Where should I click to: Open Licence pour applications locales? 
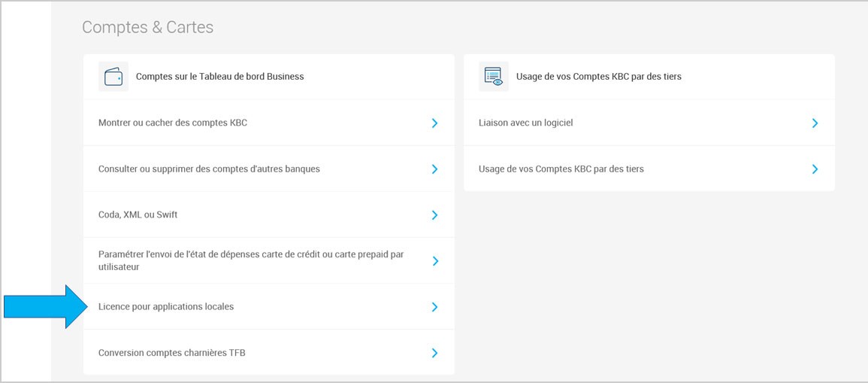[x=269, y=307]
